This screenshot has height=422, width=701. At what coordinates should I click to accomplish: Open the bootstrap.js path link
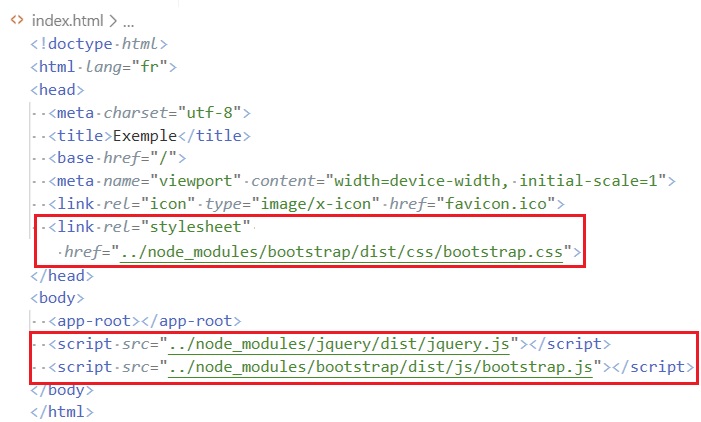coord(380,367)
